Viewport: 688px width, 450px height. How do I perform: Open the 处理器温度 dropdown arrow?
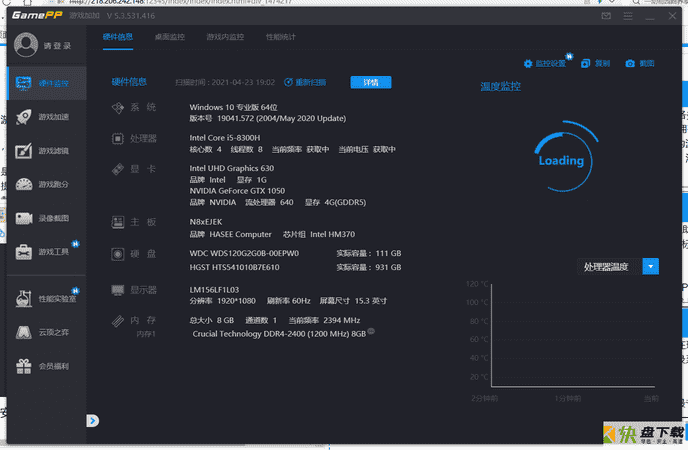click(651, 266)
